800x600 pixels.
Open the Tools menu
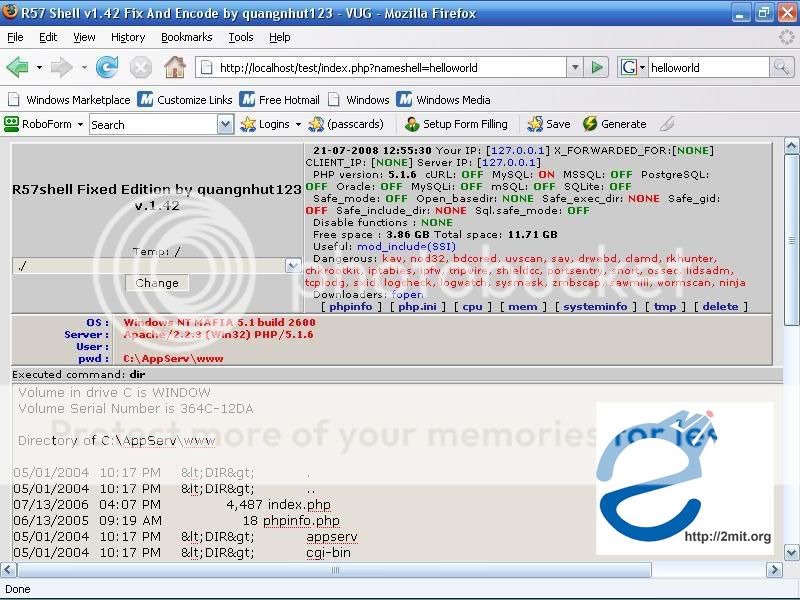point(241,37)
